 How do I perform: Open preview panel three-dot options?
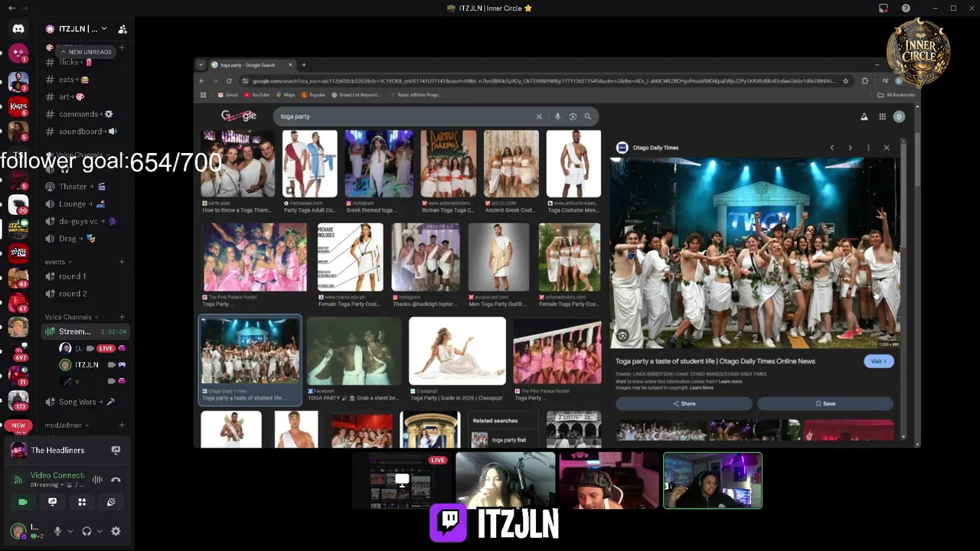point(868,148)
